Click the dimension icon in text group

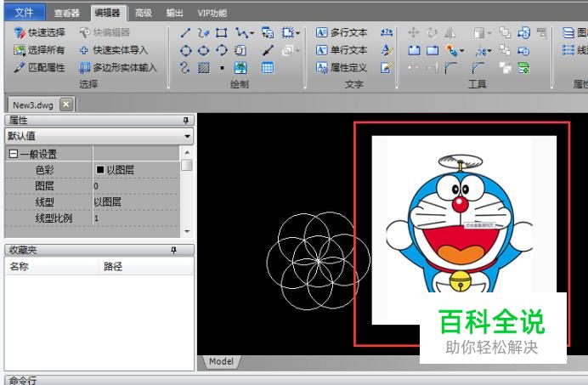pos(387,33)
